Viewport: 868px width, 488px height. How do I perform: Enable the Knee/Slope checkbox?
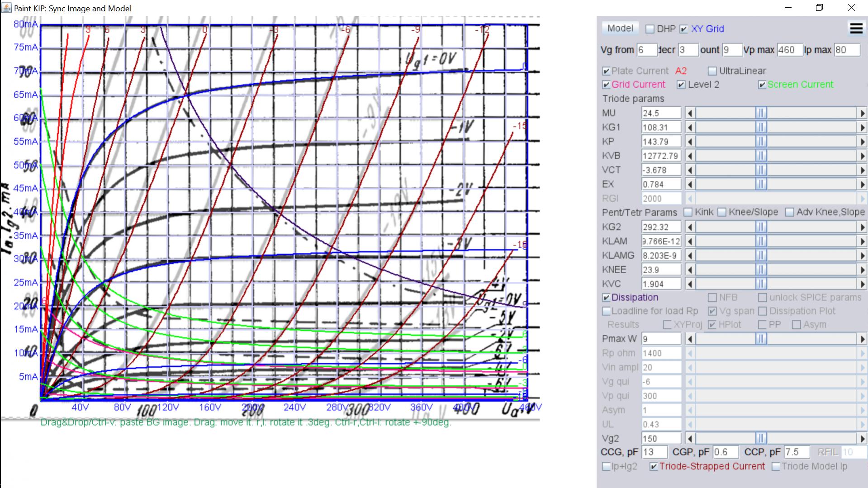coord(722,212)
